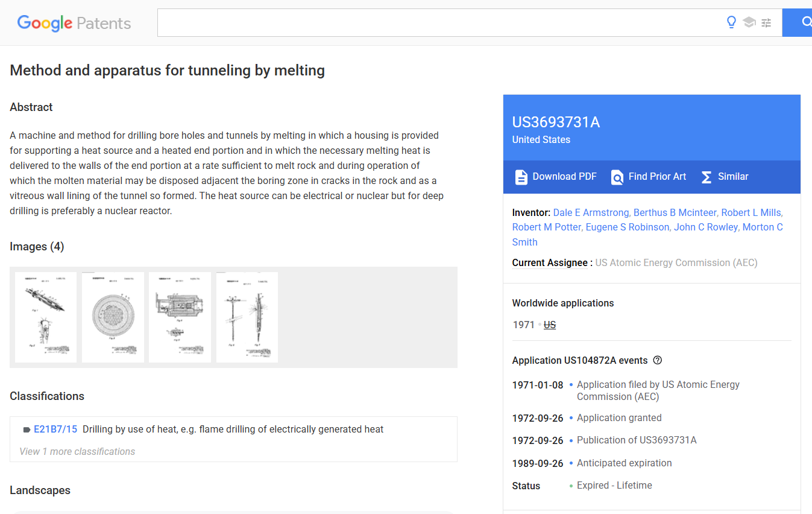Image resolution: width=812 pixels, height=514 pixels.
Task: Open inventor John C Rowley link
Action: [705, 227]
